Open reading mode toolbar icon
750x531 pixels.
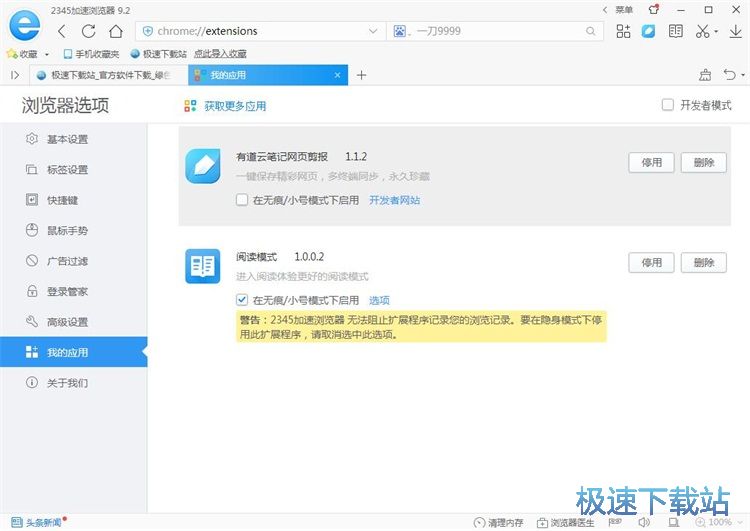point(675,32)
